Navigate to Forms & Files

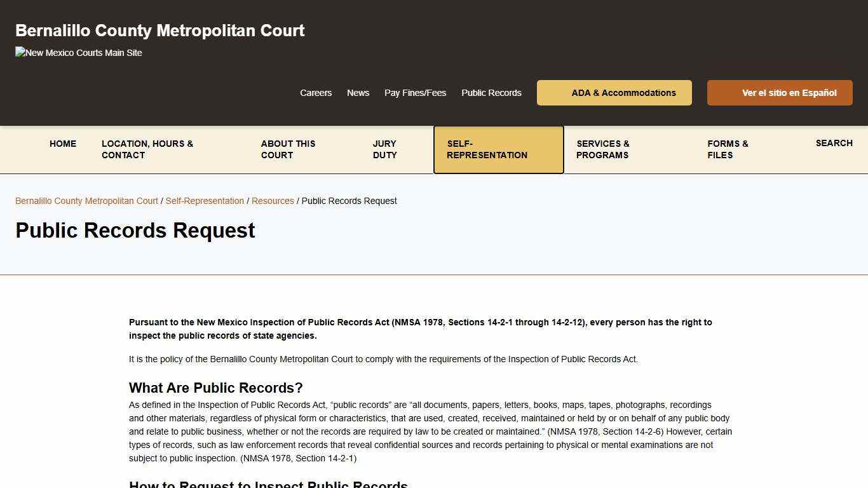(727, 149)
